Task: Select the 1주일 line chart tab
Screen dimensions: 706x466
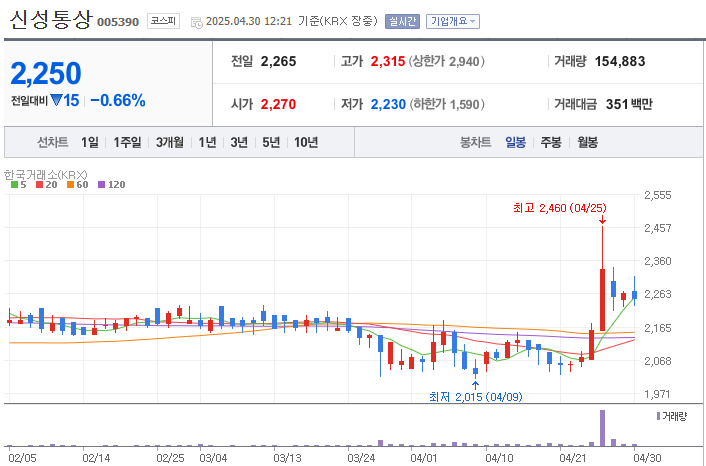Action: point(127,143)
